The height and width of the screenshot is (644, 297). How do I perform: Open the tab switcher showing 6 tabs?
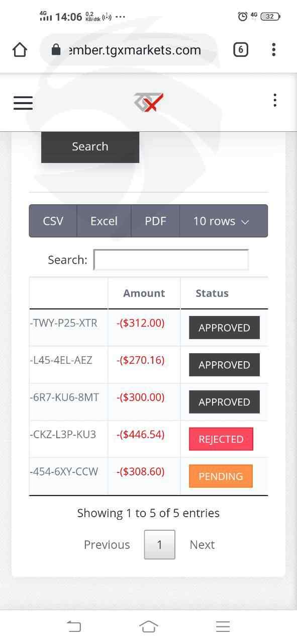pyautogui.click(x=240, y=49)
